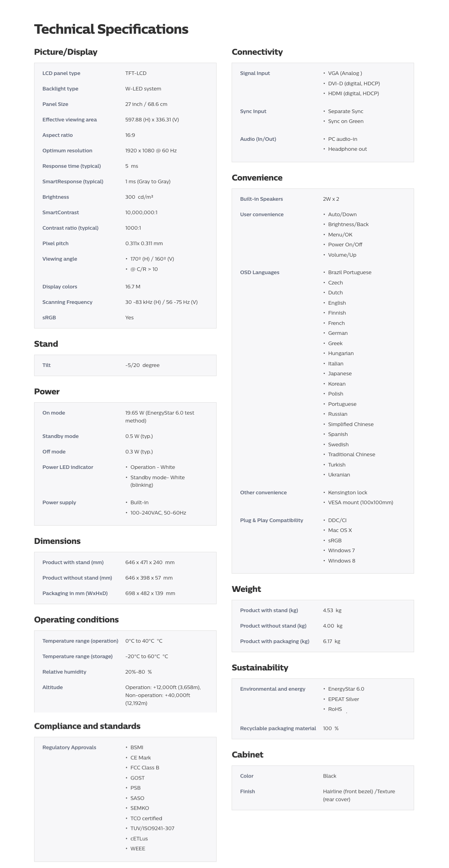Click the LCD panel type label
449x868 pixels.
[61, 73]
